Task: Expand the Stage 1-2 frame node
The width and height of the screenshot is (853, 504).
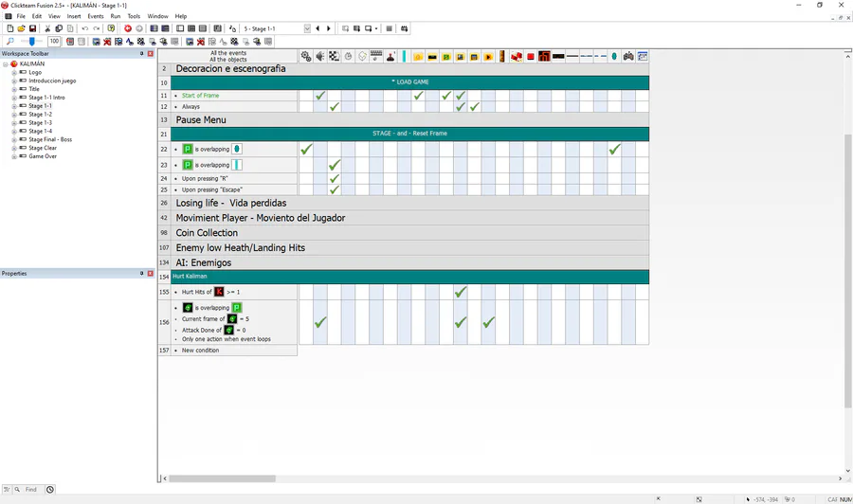Action: [14, 115]
